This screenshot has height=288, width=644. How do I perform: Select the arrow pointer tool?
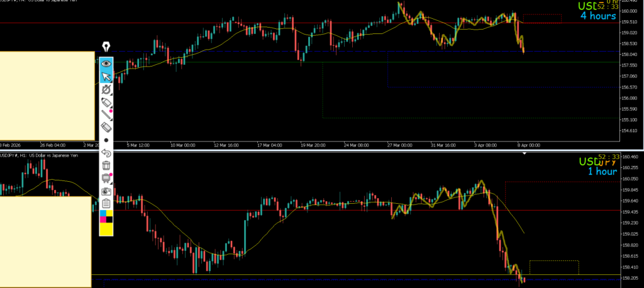106,77
